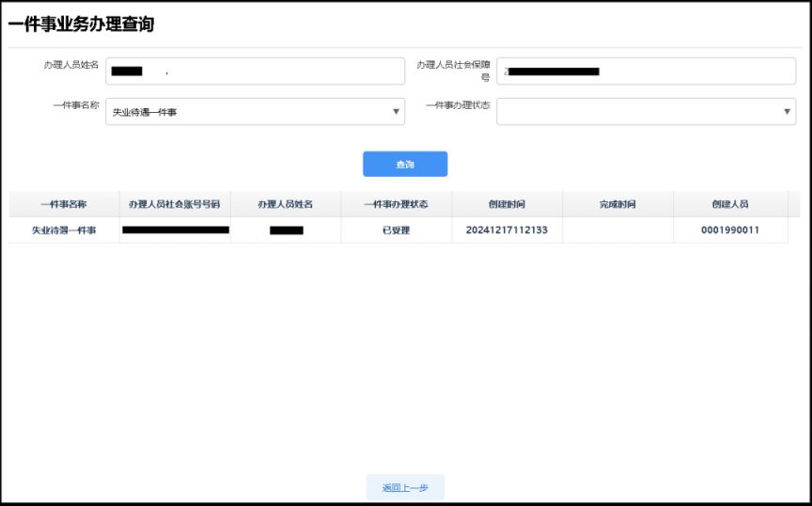Click the 已受理 status cell

396,230
